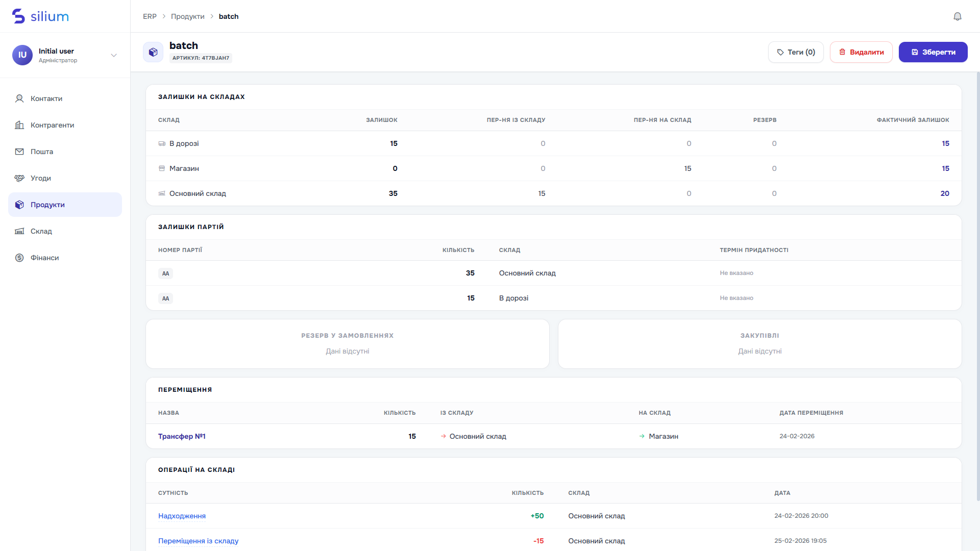Click the -15 quantity value

tap(538, 541)
